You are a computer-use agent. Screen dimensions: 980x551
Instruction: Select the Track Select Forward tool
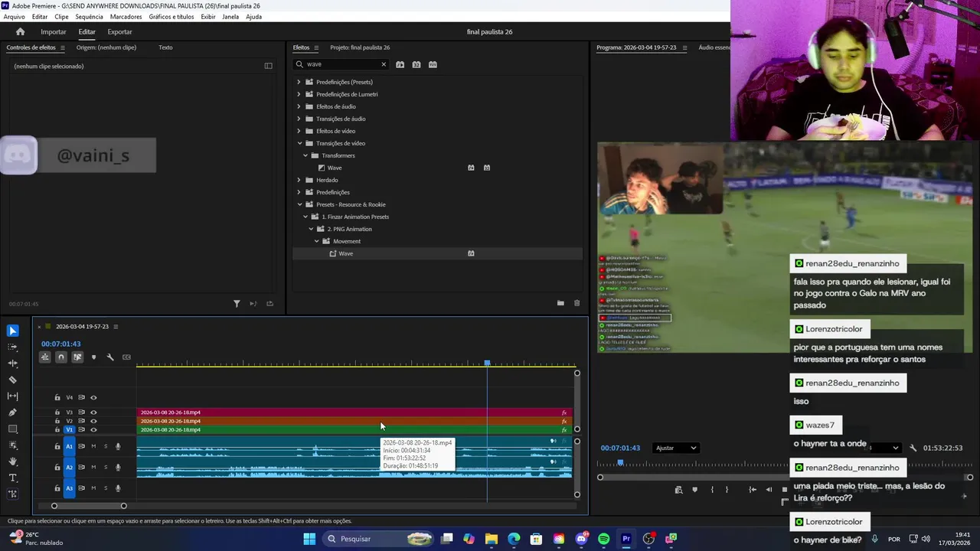(12, 347)
